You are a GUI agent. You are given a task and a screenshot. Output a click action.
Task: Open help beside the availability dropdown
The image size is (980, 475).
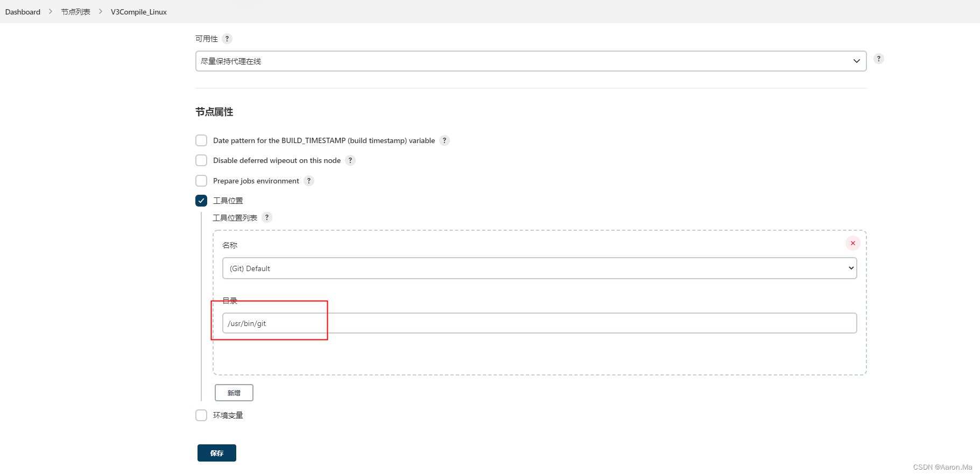point(879,59)
